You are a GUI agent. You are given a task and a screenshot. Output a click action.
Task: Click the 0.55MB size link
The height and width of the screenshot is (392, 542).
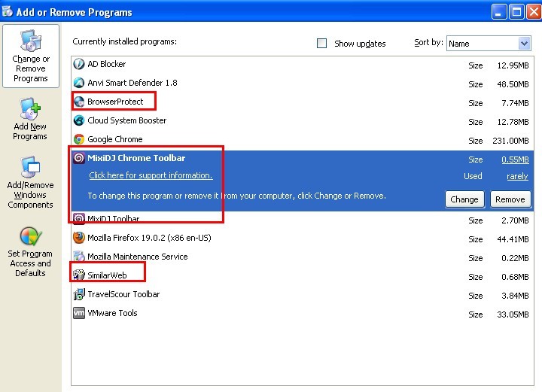coord(515,160)
